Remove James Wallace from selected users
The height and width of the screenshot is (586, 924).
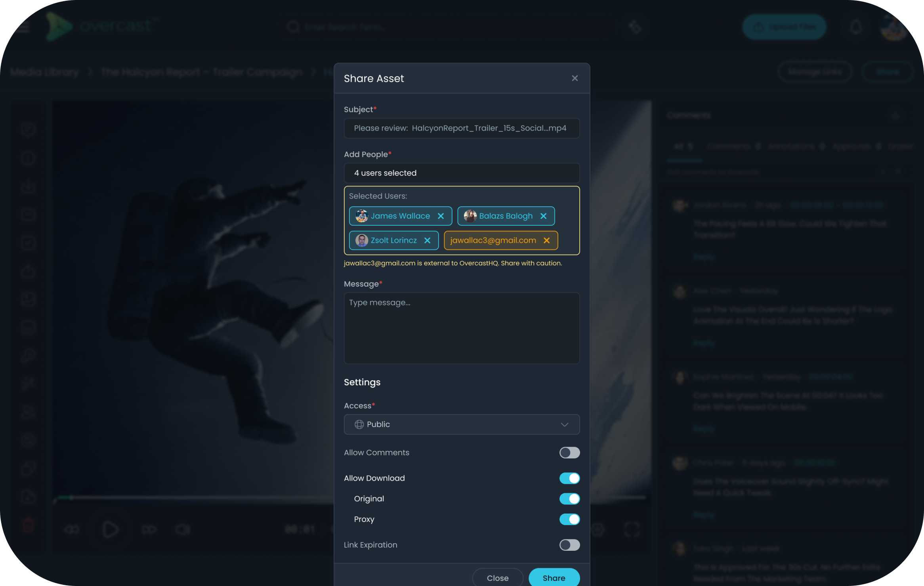click(441, 216)
